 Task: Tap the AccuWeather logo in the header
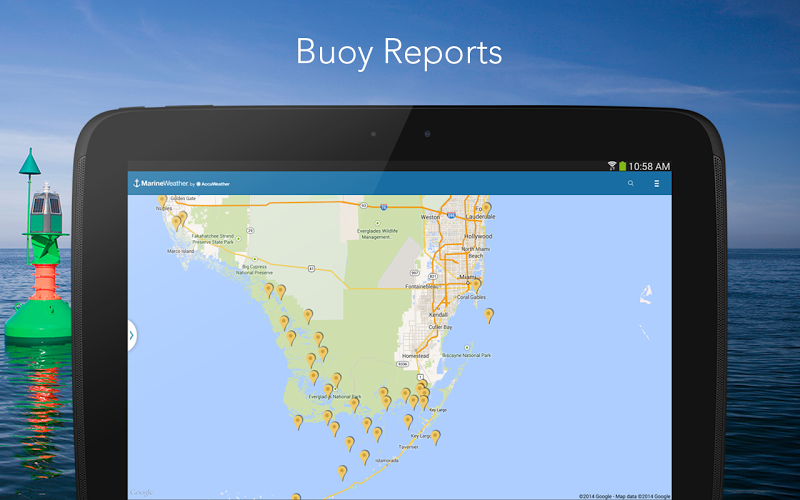click(x=213, y=184)
